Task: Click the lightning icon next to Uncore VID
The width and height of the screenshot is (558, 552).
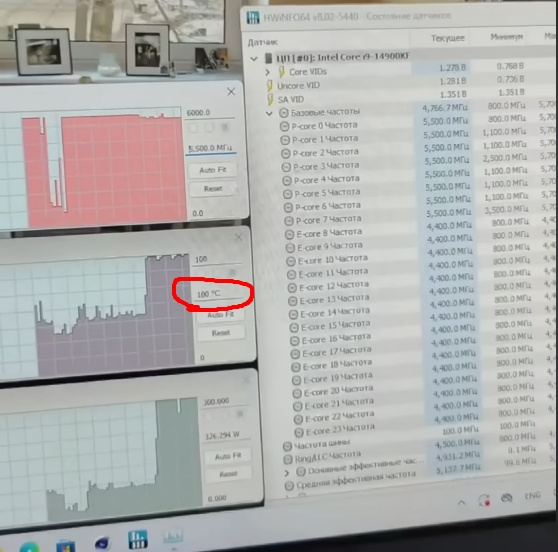Action: pyautogui.click(x=270, y=86)
